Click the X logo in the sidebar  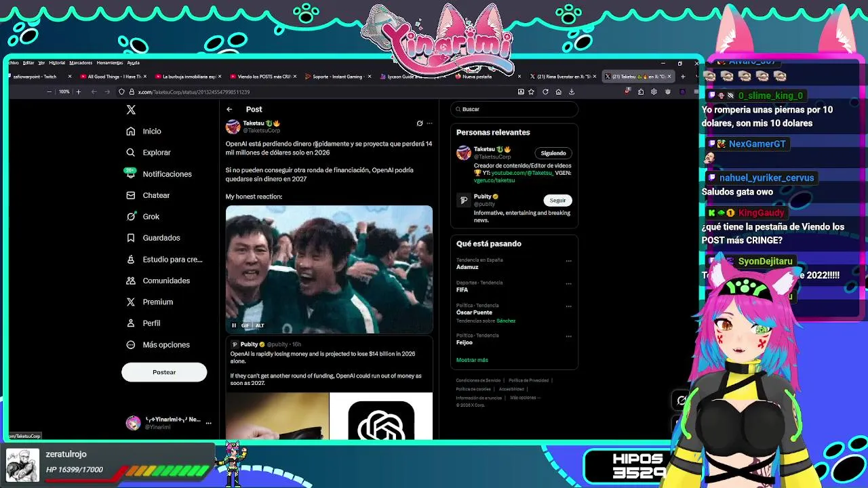pos(131,110)
